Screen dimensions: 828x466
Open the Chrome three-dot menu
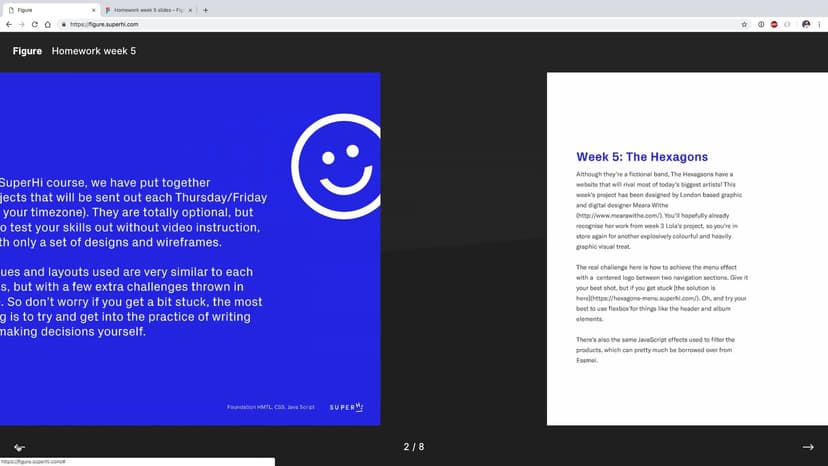pyautogui.click(x=820, y=24)
